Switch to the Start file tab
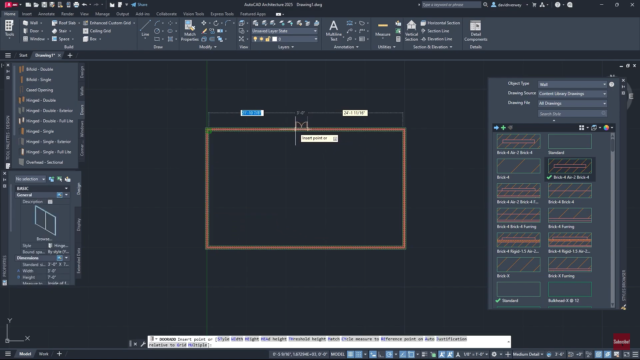This screenshot has height=360, width=640. click(23, 56)
